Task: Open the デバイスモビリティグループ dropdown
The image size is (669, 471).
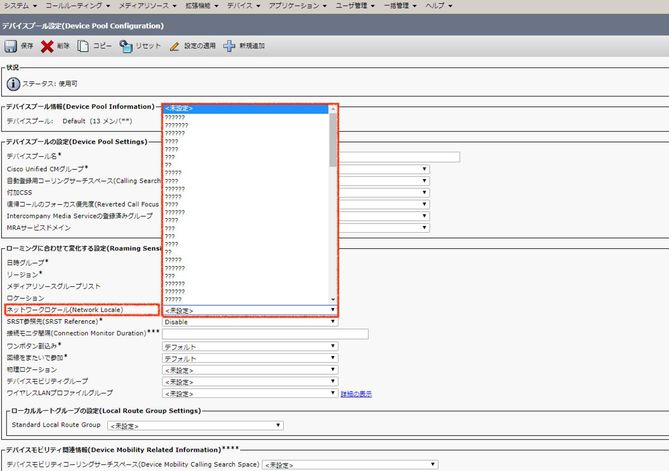Action: (x=250, y=382)
